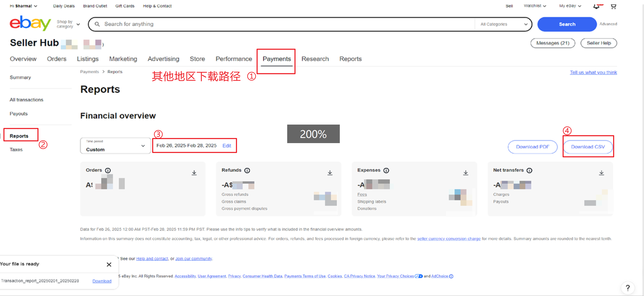Open the All Categories dropdown

503,24
